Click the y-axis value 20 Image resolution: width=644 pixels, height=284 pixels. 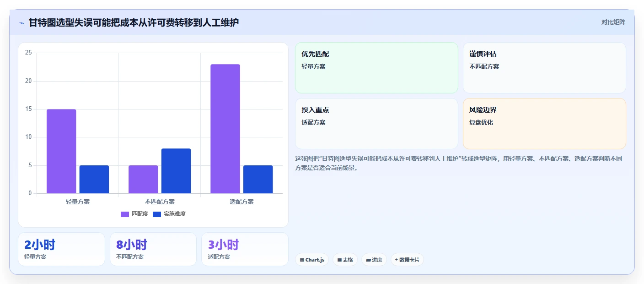[28, 81]
